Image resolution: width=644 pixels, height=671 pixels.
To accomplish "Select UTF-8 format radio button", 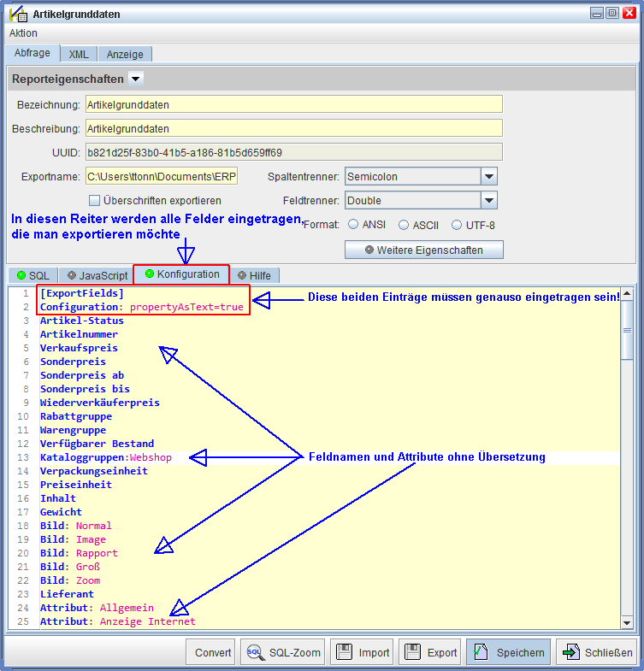I will (457, 225).
